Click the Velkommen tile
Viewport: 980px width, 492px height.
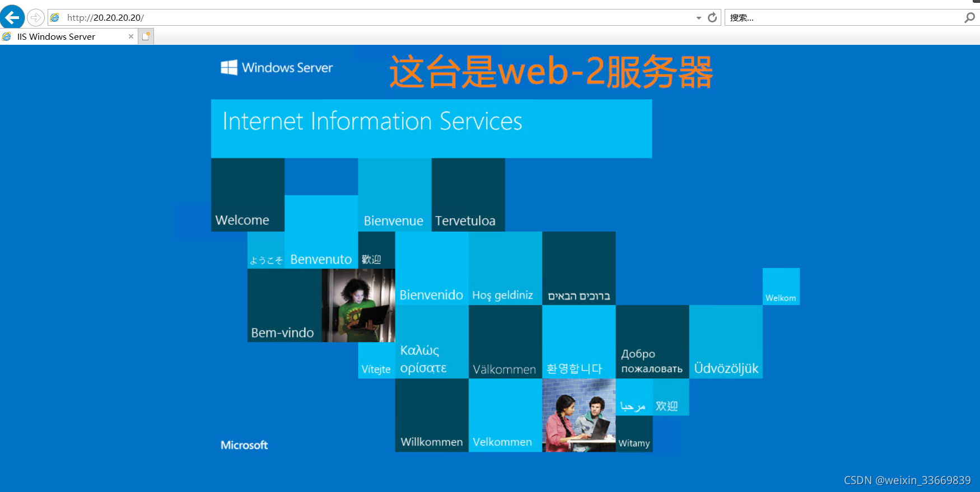pyautogui.click(x=505, y=415)
